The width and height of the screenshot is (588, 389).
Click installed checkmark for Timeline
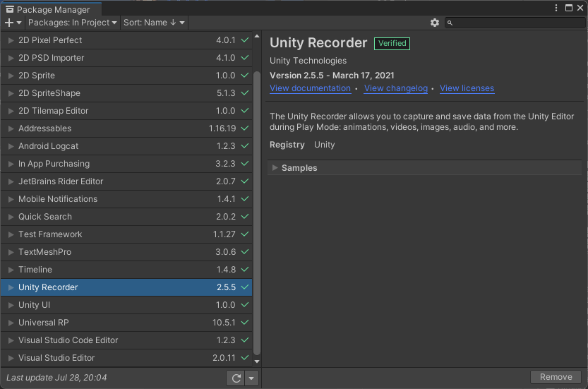click(x=245, y=269)
